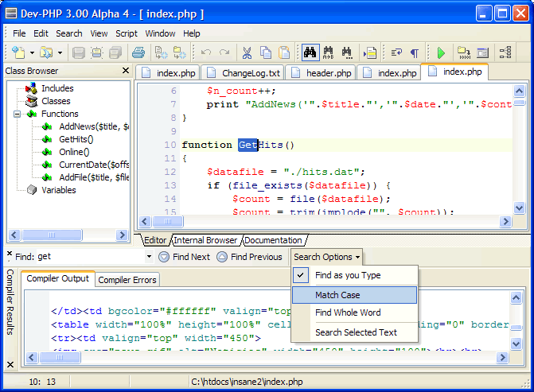534x392 pixels.
Task: Click inside the Find text field
Action: 90,257
